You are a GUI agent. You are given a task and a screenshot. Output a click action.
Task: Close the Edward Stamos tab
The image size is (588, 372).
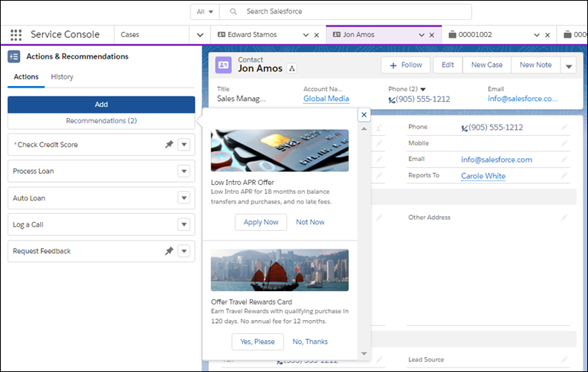coord(317,35)
